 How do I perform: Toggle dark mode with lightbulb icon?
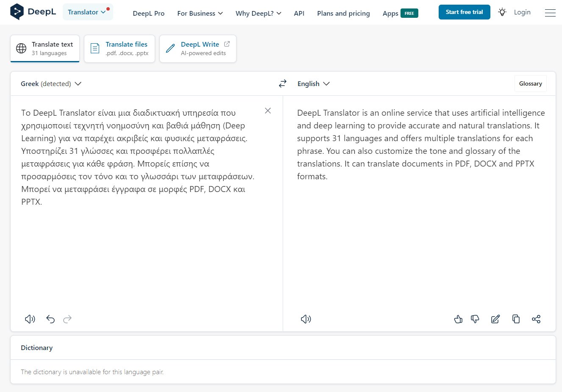click(x=502, y=12)
